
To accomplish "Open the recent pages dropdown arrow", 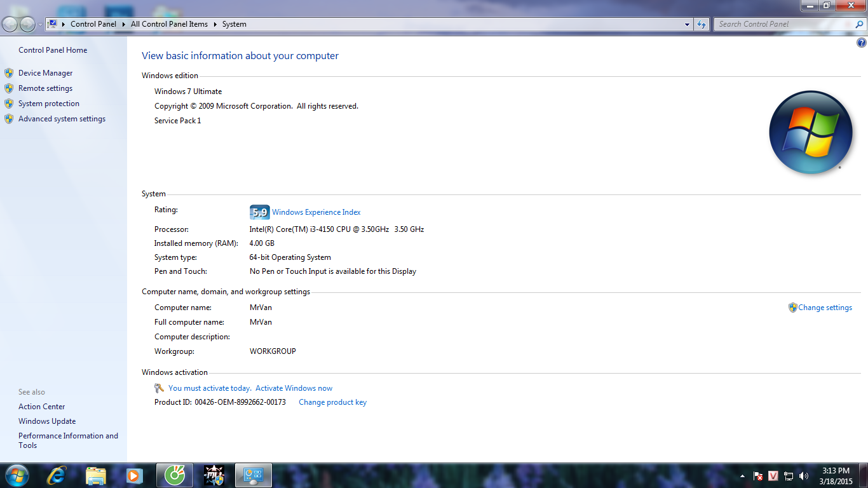I will coord(41,25).
